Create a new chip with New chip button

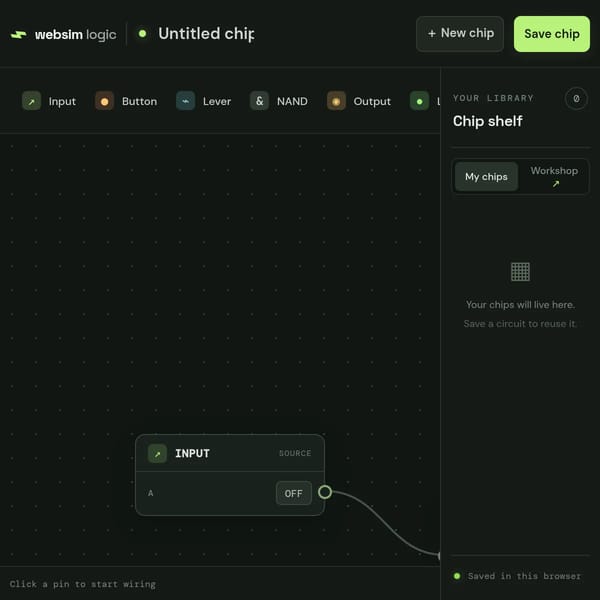tap(460, 34)
